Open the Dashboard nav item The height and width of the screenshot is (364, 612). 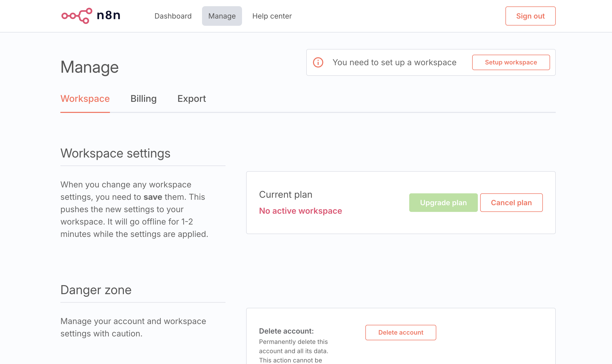point(173,16)
